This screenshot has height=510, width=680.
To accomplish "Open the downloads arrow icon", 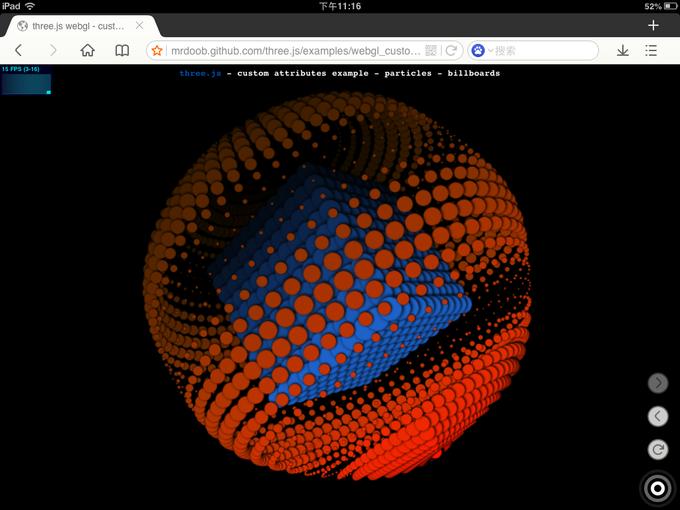I will pos(622,50).
